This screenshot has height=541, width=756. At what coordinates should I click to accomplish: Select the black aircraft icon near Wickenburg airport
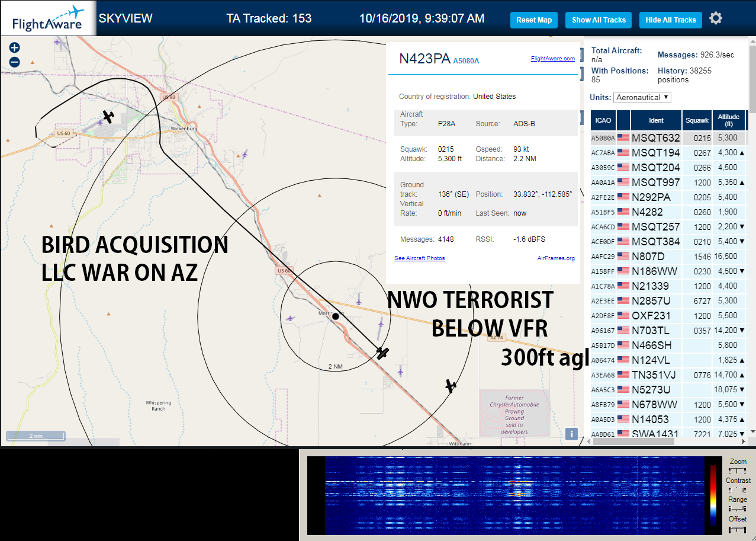pos(108,116)
